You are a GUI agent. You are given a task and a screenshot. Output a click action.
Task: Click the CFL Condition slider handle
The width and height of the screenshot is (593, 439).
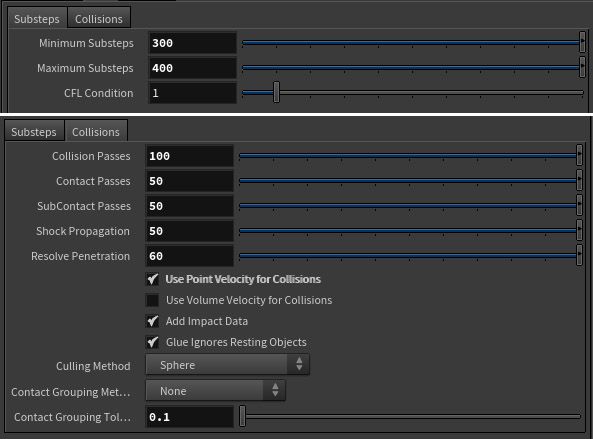(x=276, y=92)
